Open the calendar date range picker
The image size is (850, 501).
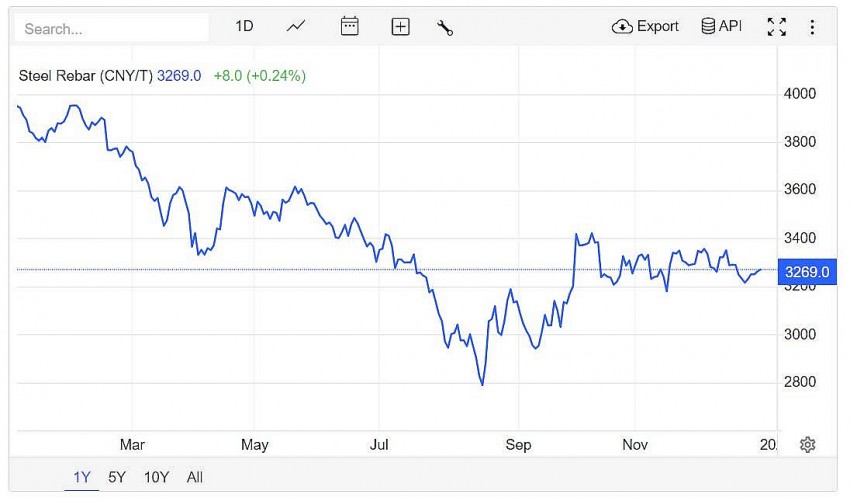click(x=349, y=27)
